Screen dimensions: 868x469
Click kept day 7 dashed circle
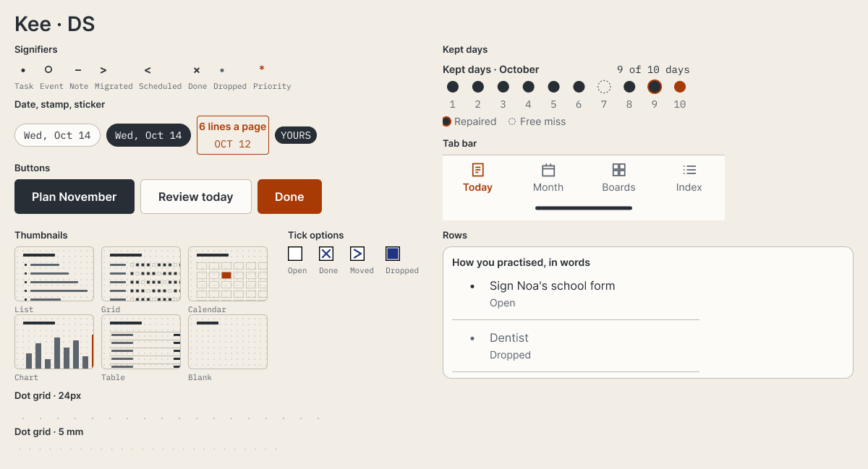click(604, 87)
